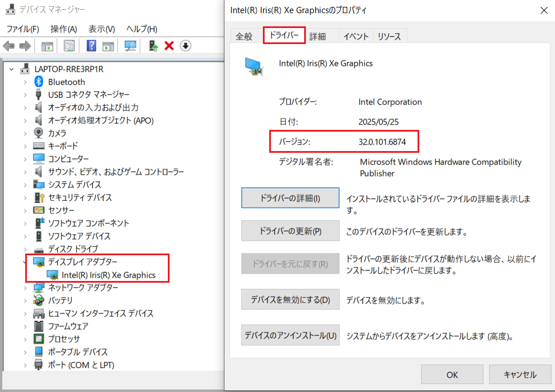Click the red X uninstall device icon
Screen dimensions: 555x392
click(169, 46)
